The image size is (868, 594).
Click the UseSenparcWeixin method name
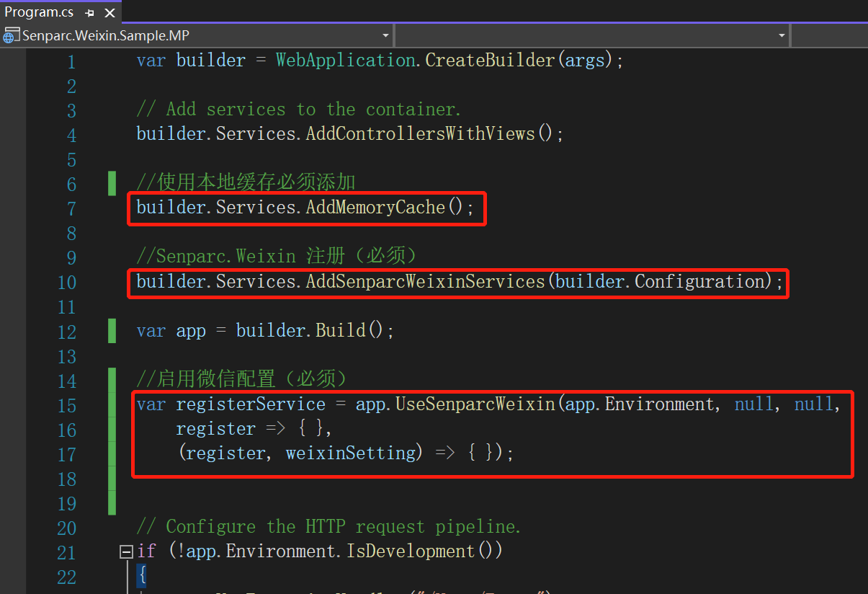[x=475, y=404]
